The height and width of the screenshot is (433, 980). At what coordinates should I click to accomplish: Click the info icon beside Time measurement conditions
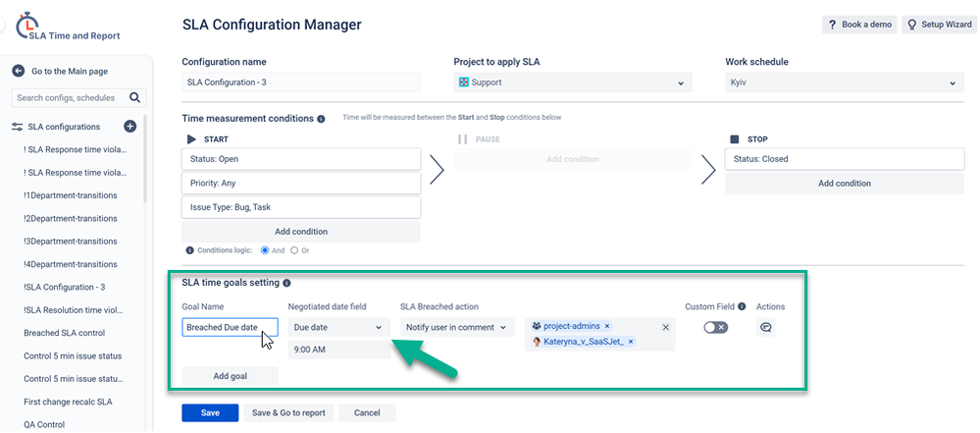(321, 118)
